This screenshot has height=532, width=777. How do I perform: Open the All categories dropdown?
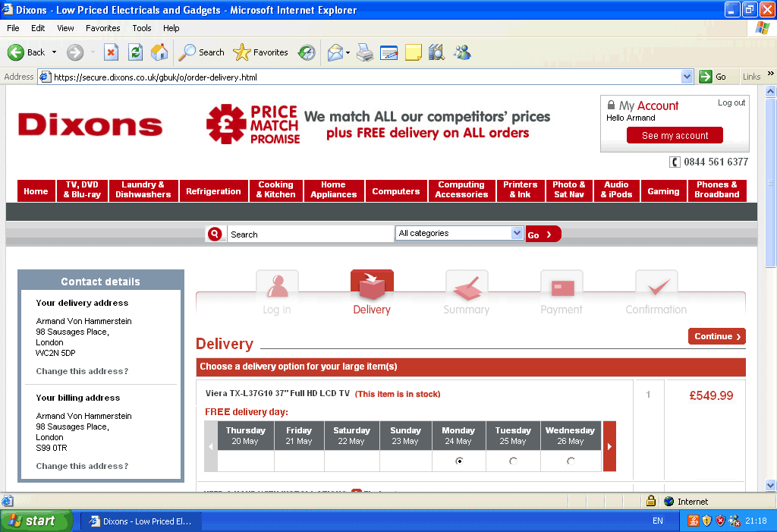pos(459,233)
